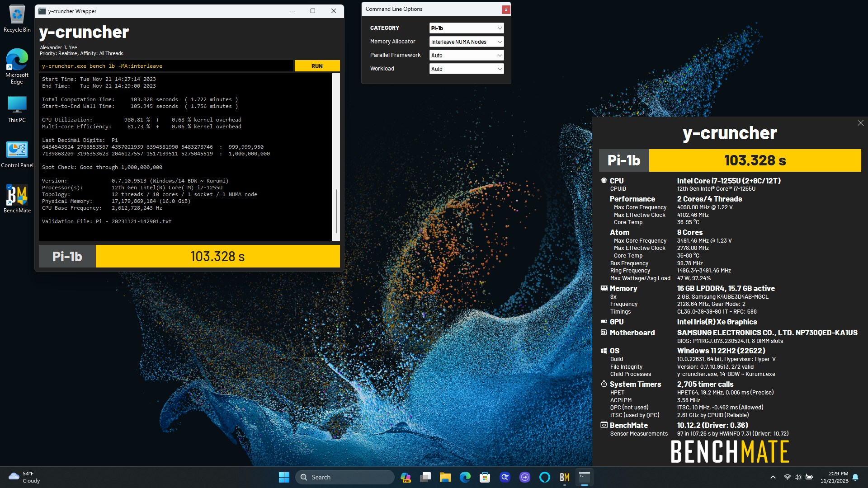Click the dark blue round taskbar icon
Image resolution: width=868 pixels, height=488 pixels.
click(x=505, y=477)
